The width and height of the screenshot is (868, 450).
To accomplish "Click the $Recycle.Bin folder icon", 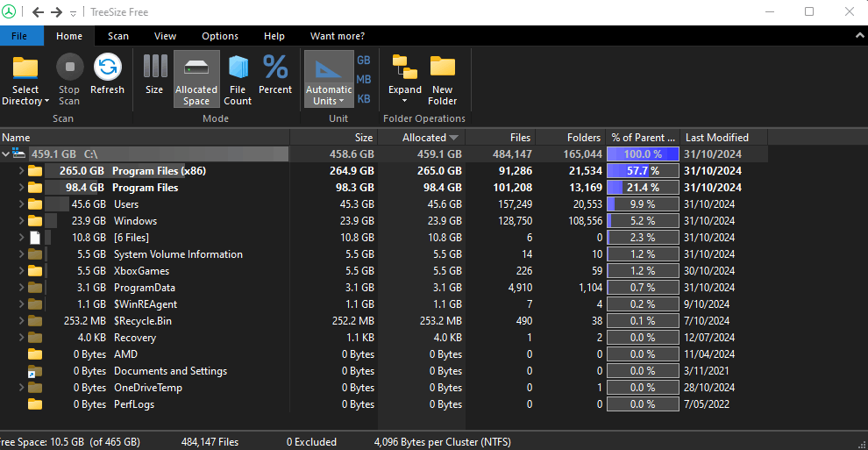I will (x=35, y=320).
